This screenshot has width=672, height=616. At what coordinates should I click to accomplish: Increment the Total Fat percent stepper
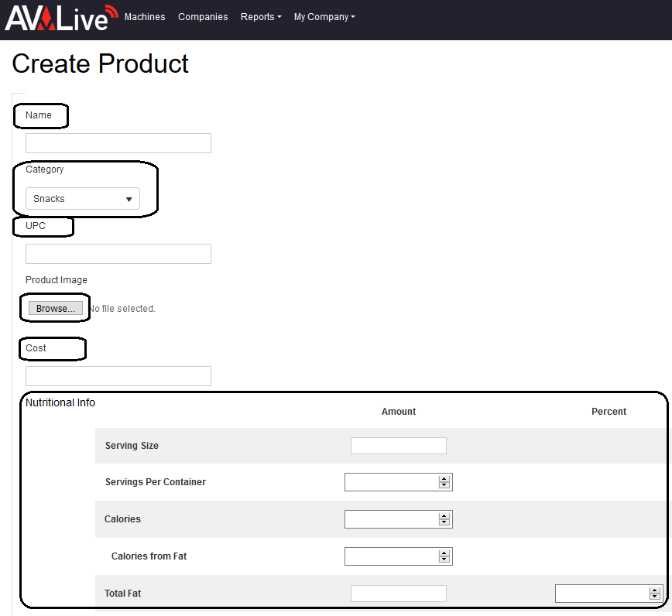pos(655,590)
